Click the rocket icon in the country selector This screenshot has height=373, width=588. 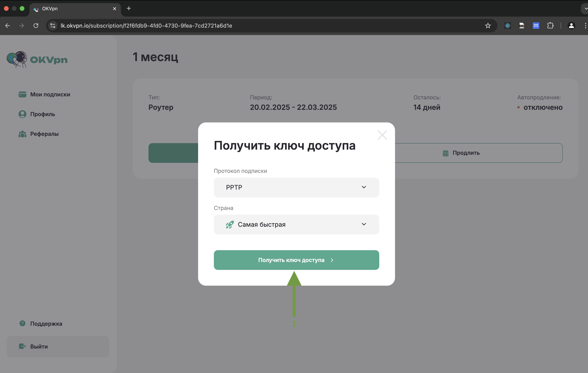point(229,224)
